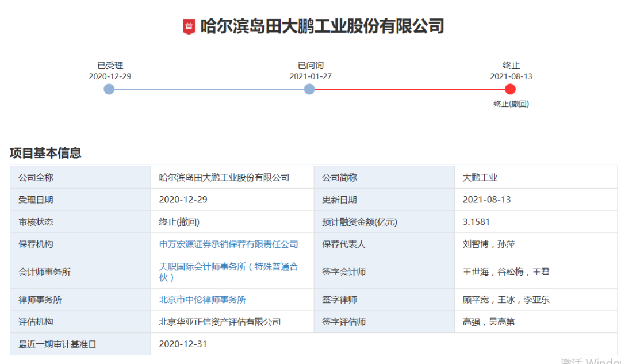
Task: Click the 审核状态 value 终止(撤回) in table
Action: coord(232,222)
